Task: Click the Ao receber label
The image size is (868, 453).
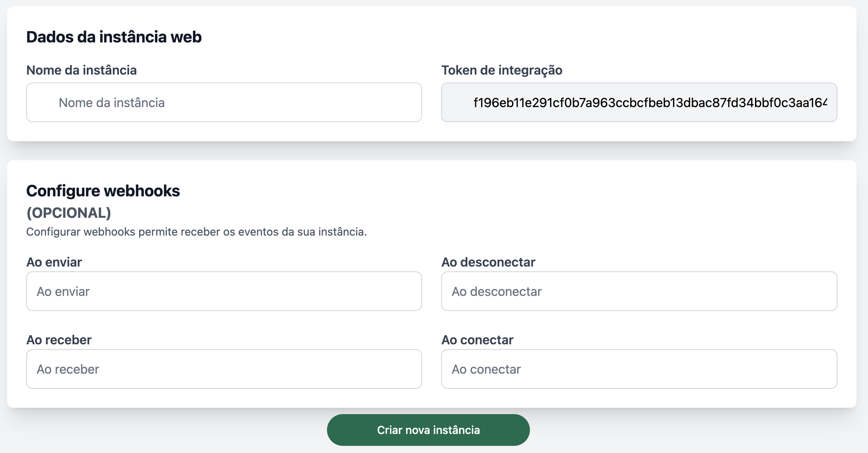Action: click(59, 340)
